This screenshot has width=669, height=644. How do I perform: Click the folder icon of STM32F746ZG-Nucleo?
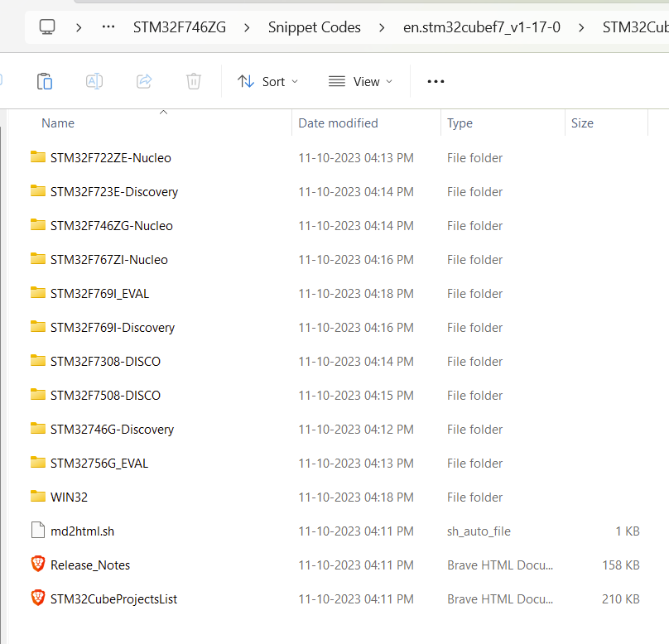(x=38, y=225)
